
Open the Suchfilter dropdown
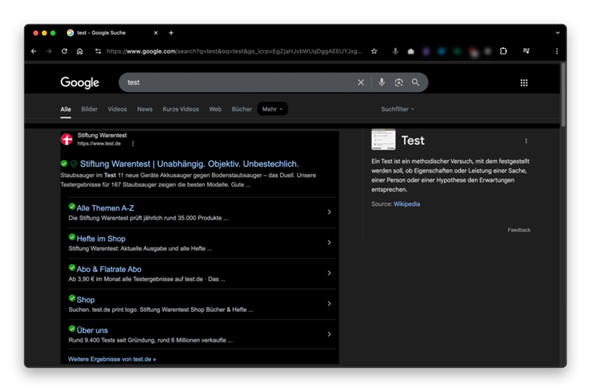pos(397,109)
